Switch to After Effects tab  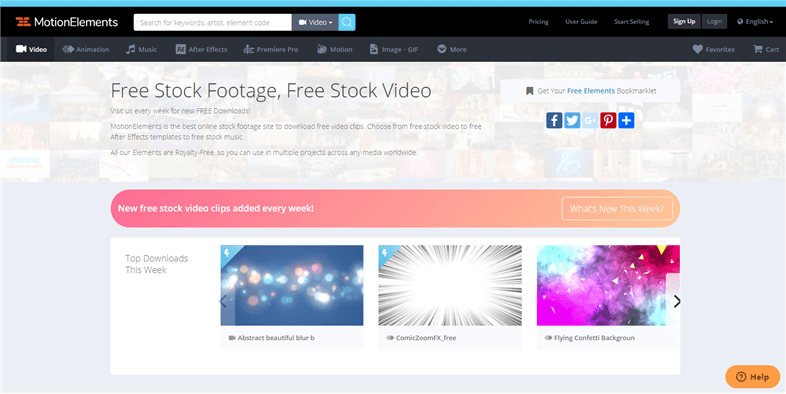click(x=201, y=49)
